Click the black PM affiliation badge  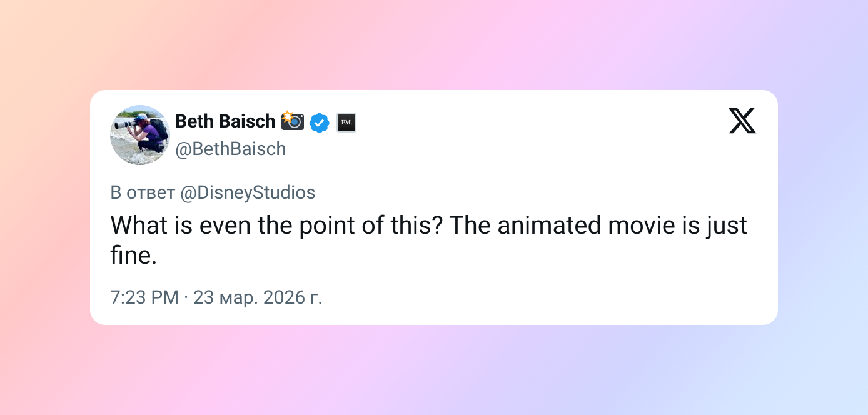pos(346,122)
